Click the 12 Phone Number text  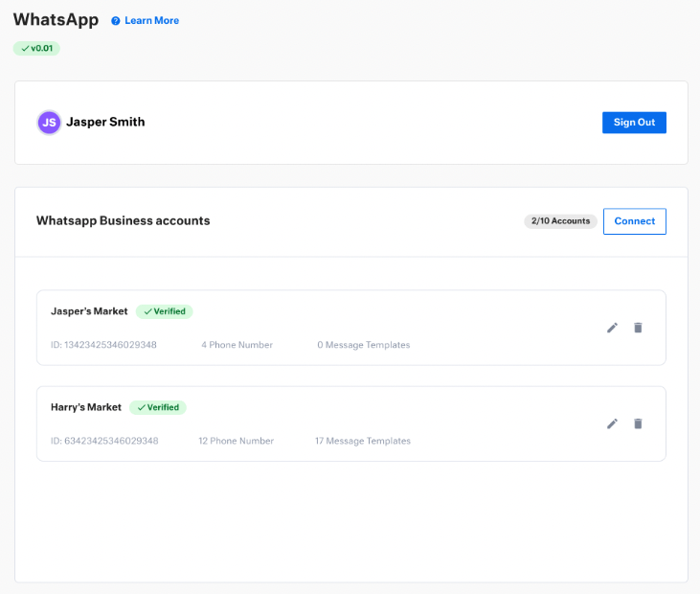pyautogui.click(x=237, y=441)
